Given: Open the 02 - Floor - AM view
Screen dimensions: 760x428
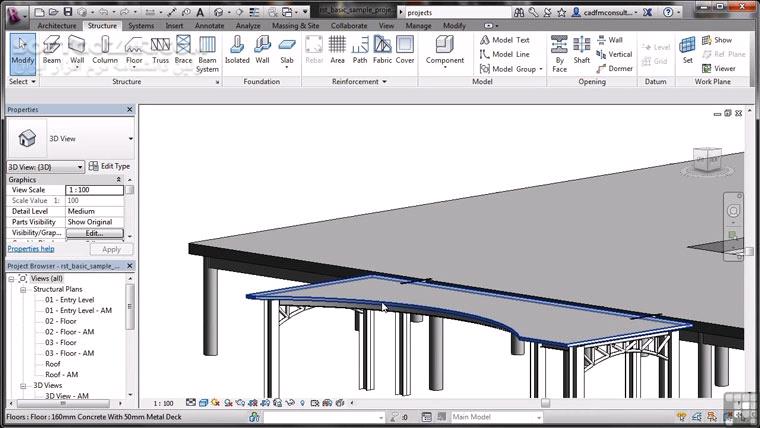Looking at the screenshot, I should (69, 332).
